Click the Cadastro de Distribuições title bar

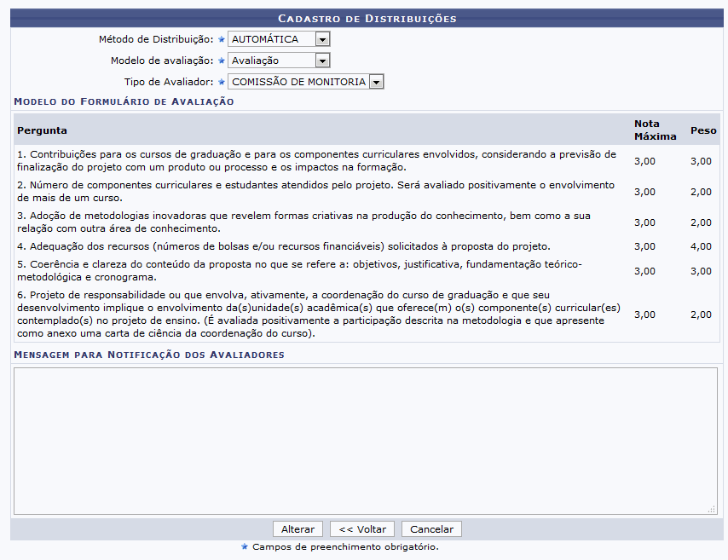click(367, 18)
